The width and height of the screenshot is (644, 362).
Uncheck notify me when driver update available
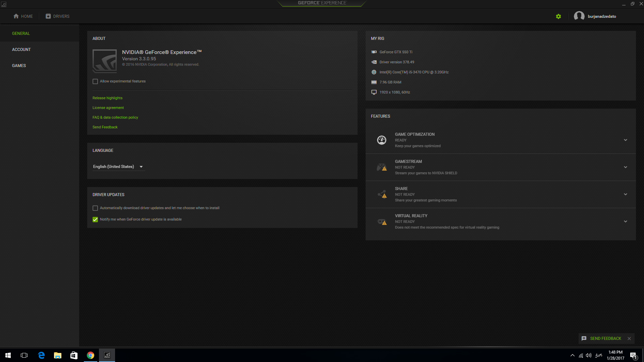pyautogui.click(x=95, y=220)
